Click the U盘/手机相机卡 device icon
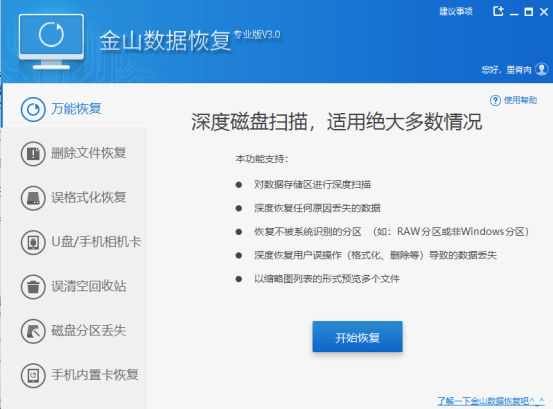The height and width of the screenshot is (409, 553). tap(33, 243)
